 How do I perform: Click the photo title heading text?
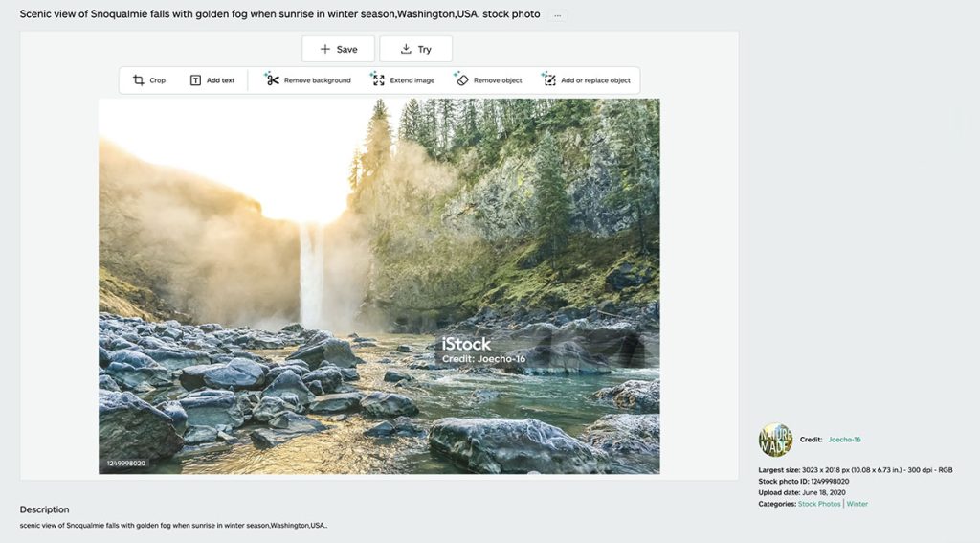(280, 13)
